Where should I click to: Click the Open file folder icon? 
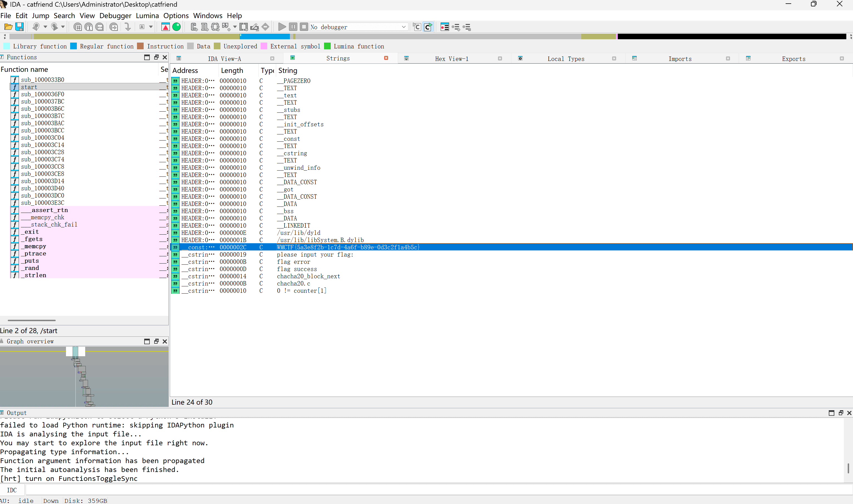pyautogui.click(x=8, y=27)
